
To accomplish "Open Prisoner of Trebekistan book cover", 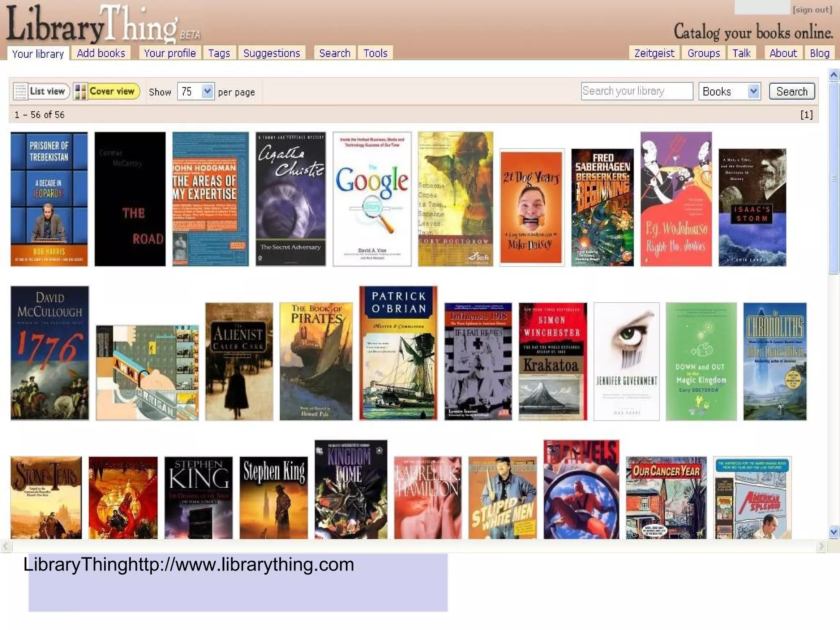I will [49, 199].
